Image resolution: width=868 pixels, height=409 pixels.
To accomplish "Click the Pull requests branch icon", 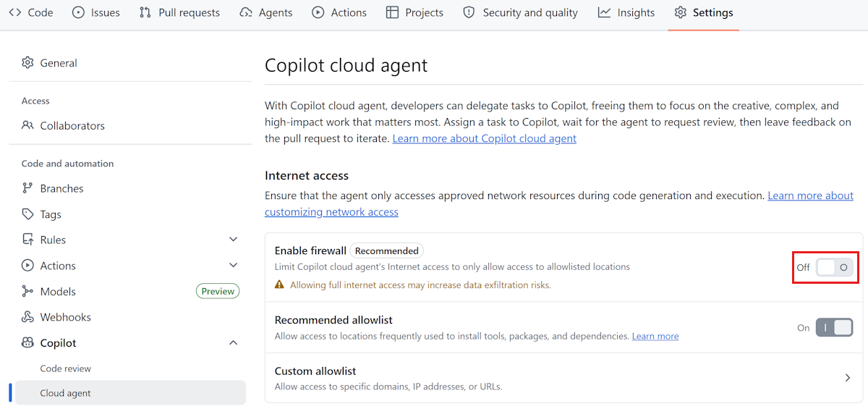I will coord(145,12).
